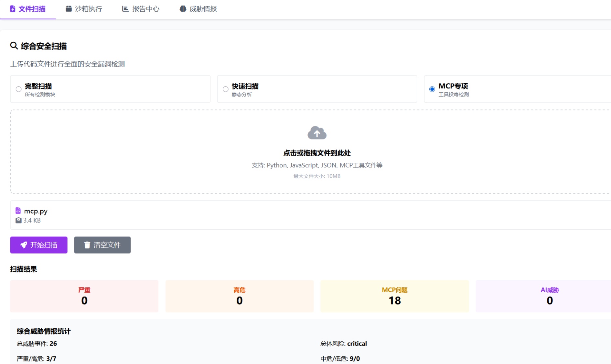Select the 快速扫描 radio option
Screen dimensions: 611x364
(x=226, y=89)
